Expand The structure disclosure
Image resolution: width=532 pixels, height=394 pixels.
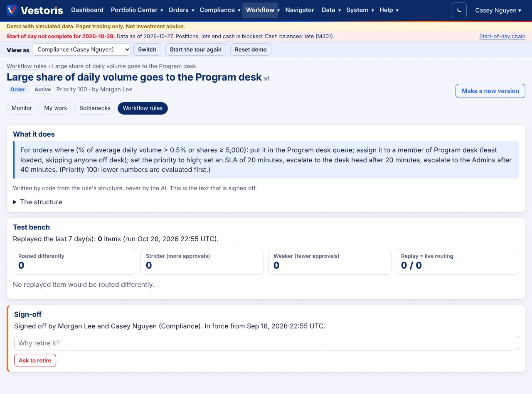pos(37,202)
